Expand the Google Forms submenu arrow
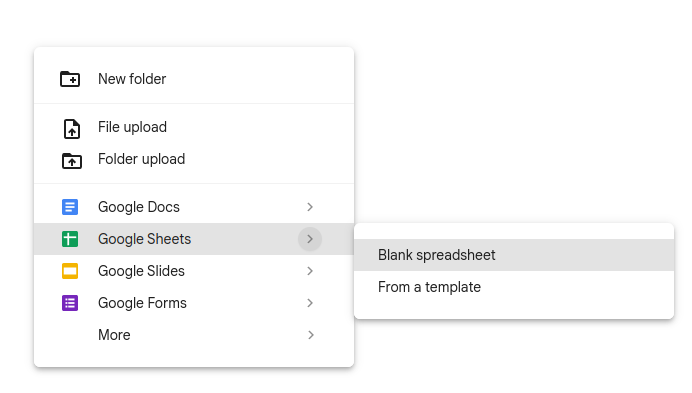This screenshot has width=692, height=393. pos(310,303)
